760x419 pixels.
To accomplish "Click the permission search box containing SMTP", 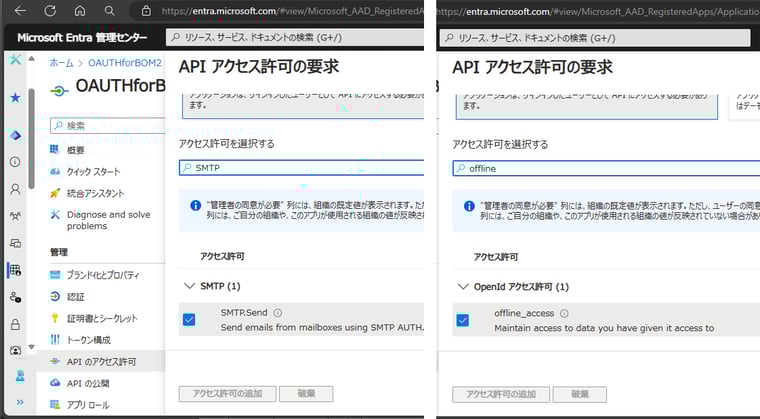I will (301, 168).
